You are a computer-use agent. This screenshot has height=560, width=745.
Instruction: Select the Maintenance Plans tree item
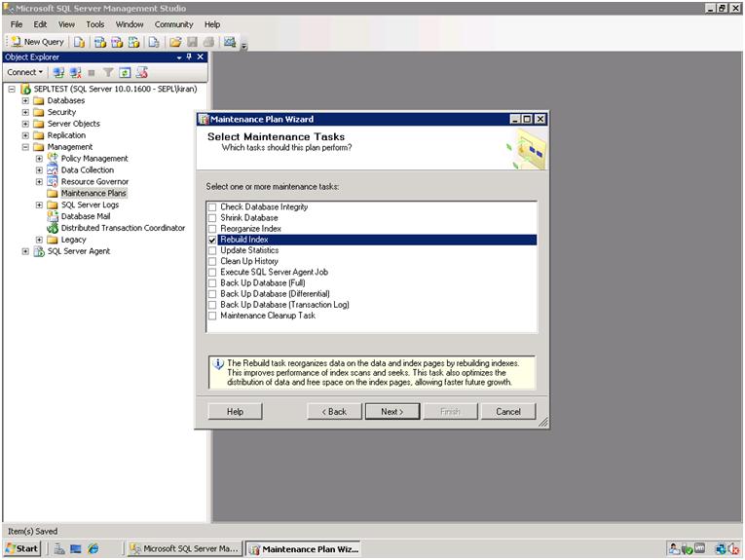93,193
